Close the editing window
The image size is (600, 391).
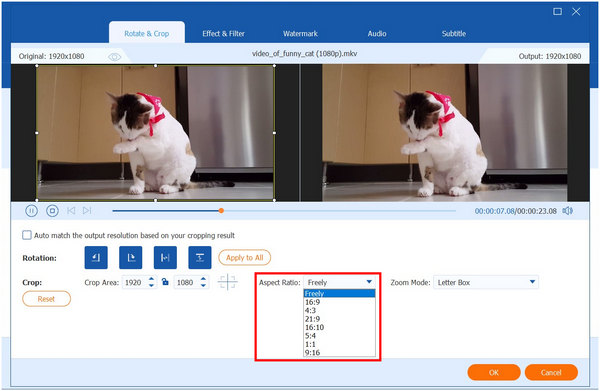(x=576, y=11)
